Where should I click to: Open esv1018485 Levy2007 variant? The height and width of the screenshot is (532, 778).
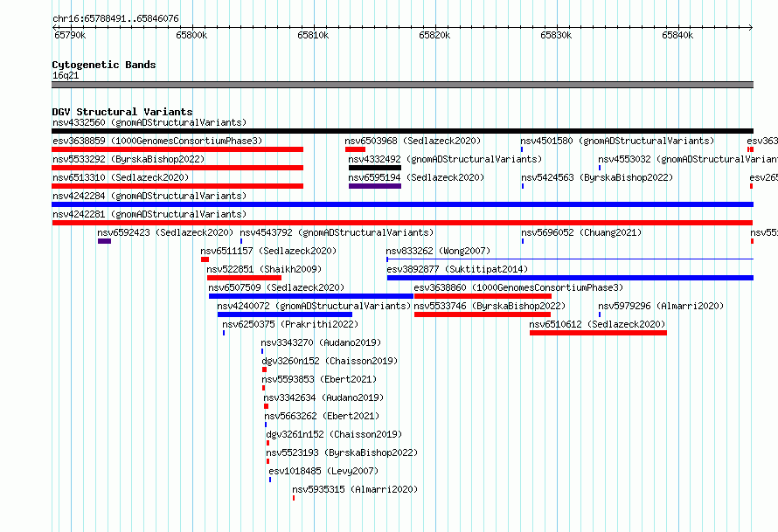click(323, 471)
